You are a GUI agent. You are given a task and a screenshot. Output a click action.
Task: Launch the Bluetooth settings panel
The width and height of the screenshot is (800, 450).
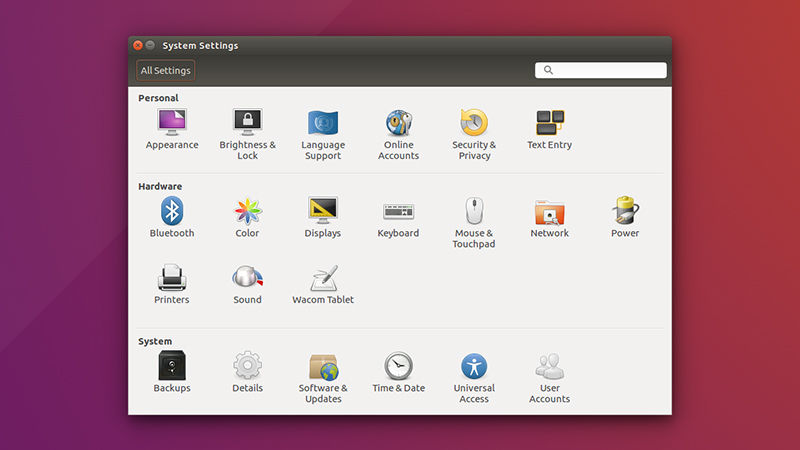(x=172, y=211)
